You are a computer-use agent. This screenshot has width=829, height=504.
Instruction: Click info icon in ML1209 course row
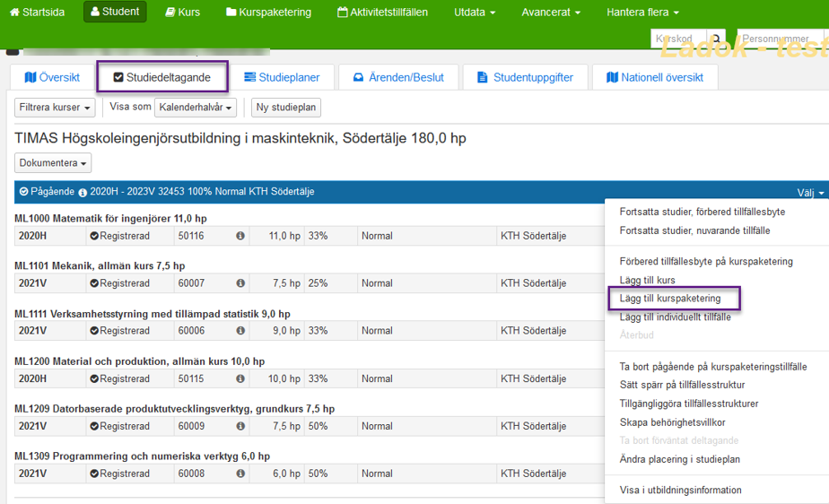coord(240,426)
